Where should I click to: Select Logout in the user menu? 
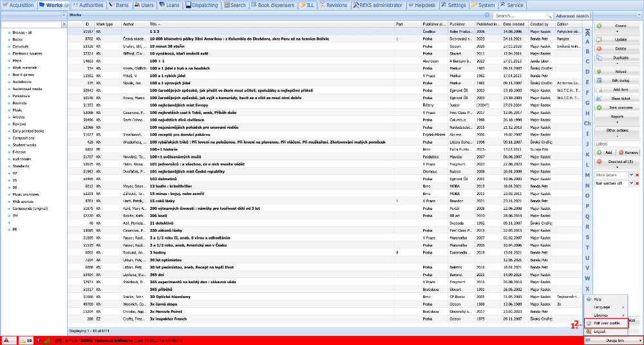tap(606, 331)
